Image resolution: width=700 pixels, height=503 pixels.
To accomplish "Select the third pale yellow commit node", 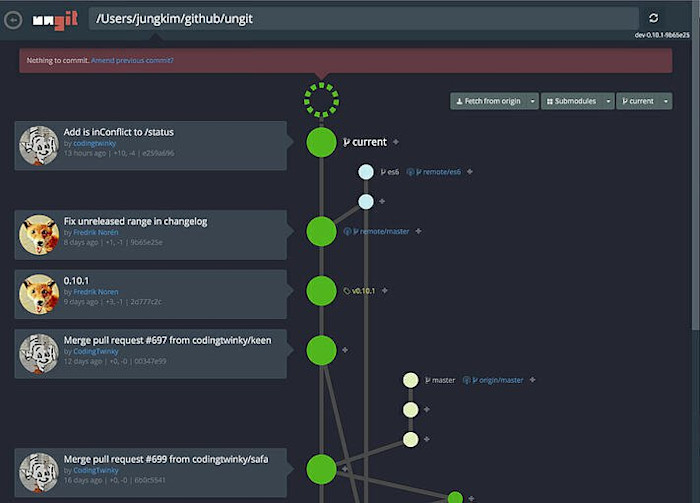I will 411,440.
